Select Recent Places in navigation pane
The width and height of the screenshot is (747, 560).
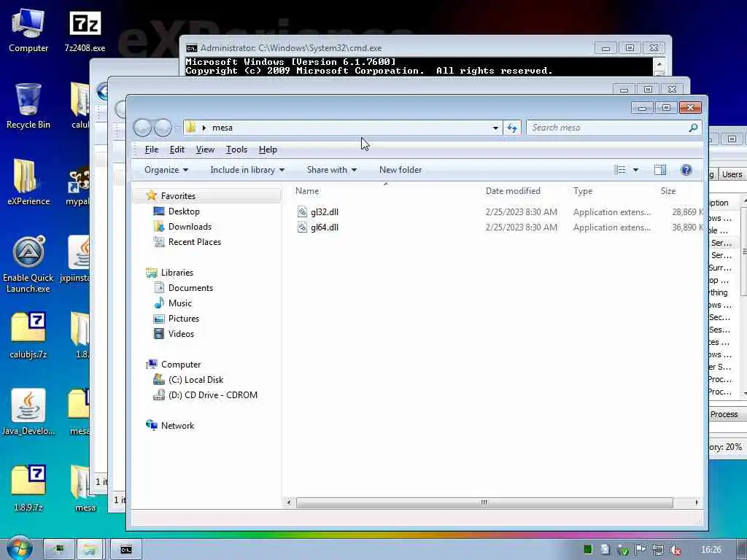point(194,242)
